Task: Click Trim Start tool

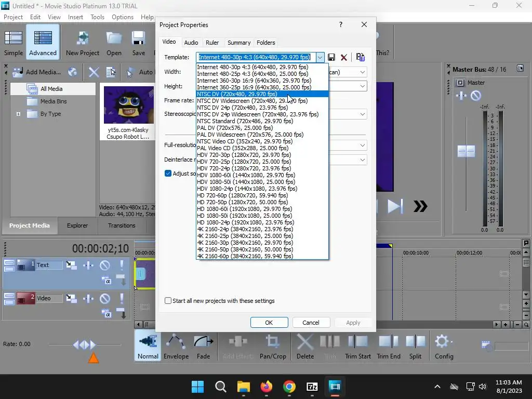Action: [x=358, y=347]
